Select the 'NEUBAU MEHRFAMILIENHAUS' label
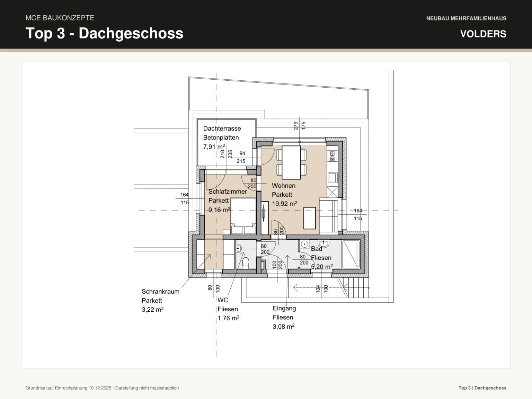 point(466,18)
